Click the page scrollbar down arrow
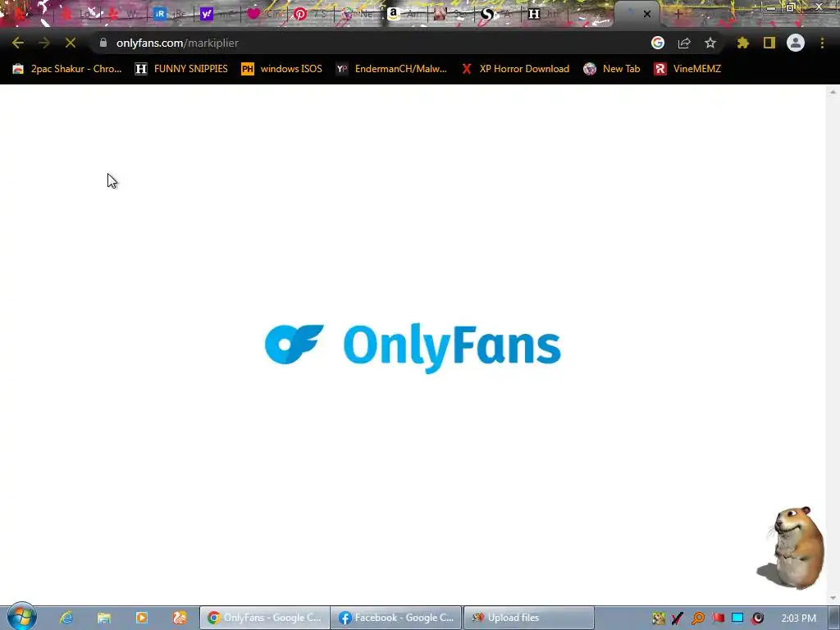Screen dimensions: 840x630 pos(833,598)
